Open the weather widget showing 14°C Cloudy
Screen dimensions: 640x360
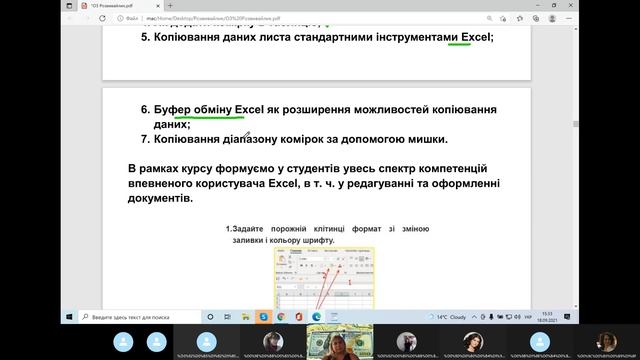447,317
